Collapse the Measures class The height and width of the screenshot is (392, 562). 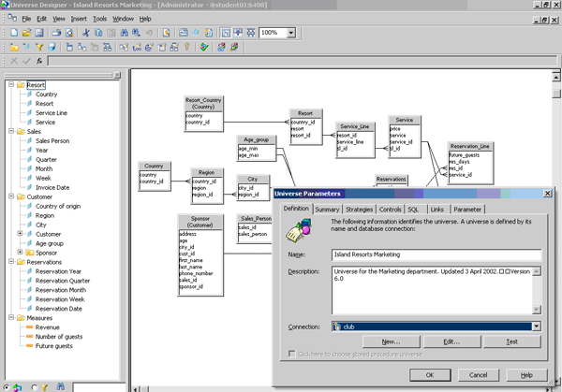(x=11, y=317)
